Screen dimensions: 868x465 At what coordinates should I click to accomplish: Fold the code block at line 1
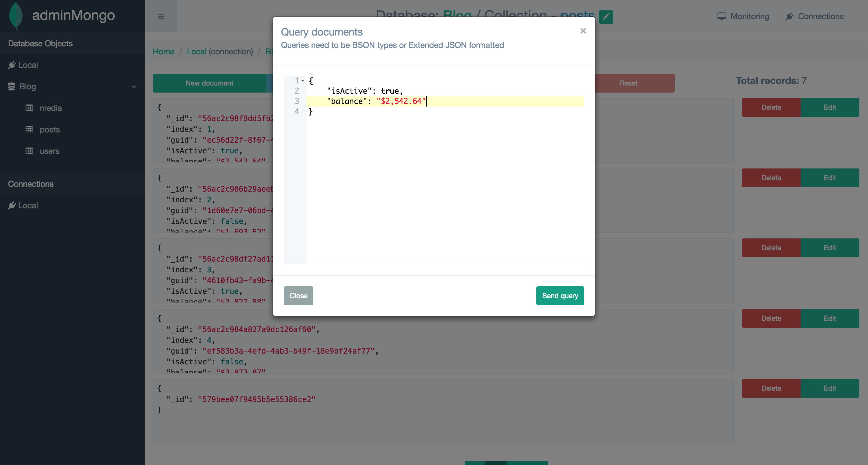303,81
